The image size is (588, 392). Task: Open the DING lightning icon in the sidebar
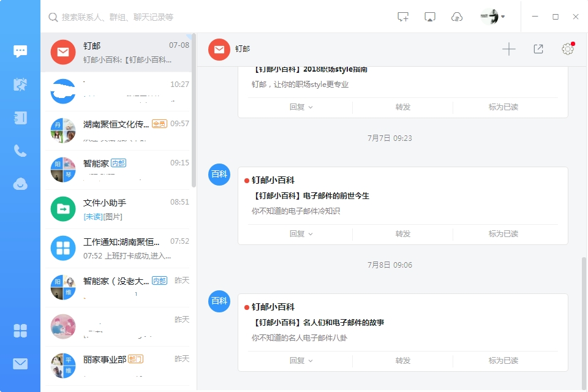click(x=20, y=85)
